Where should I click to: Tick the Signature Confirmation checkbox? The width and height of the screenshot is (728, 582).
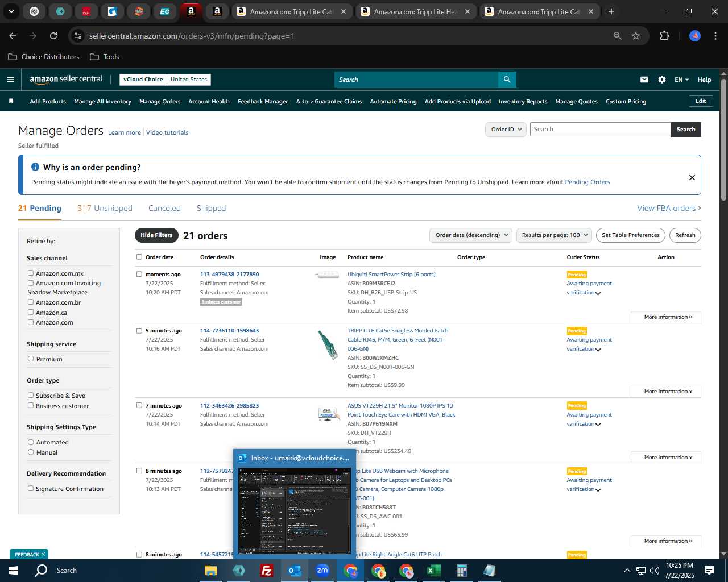[31, 489]
